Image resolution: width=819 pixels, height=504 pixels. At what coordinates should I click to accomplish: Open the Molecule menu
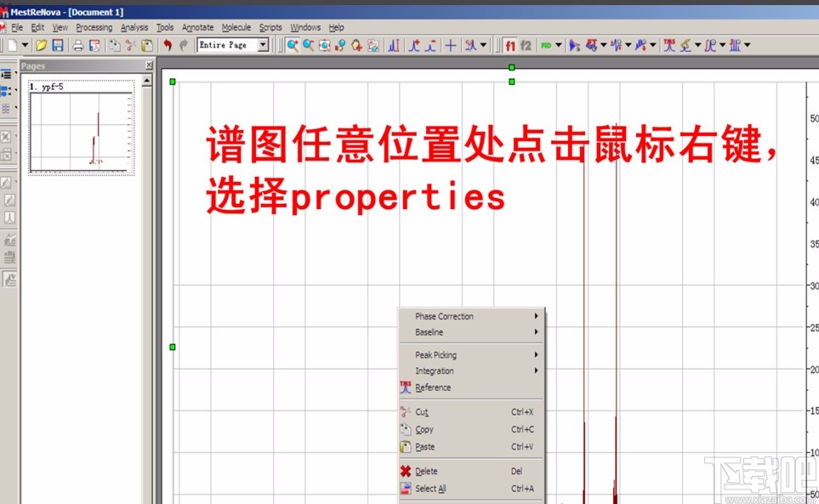(236, 28)
